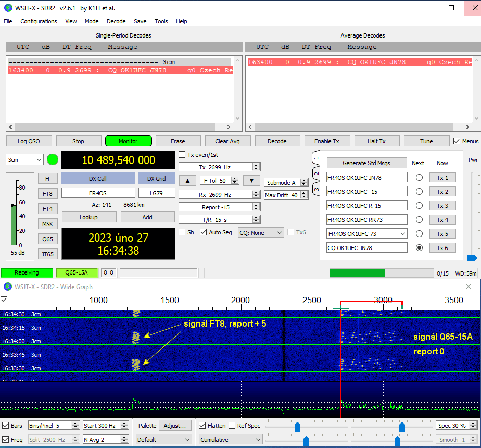Enable the Tx even/1st checkbox
The width and height of the screenshot is (481, 448).
(182, 155)
